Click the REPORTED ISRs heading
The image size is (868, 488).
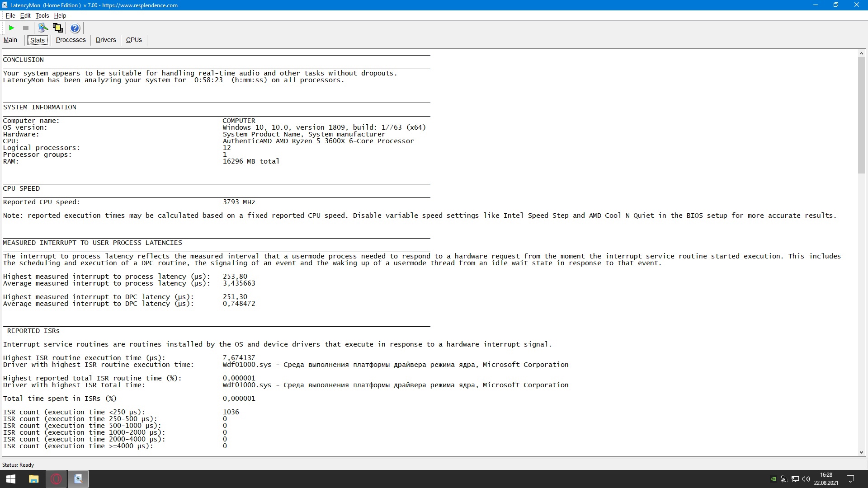pos(33,331)
